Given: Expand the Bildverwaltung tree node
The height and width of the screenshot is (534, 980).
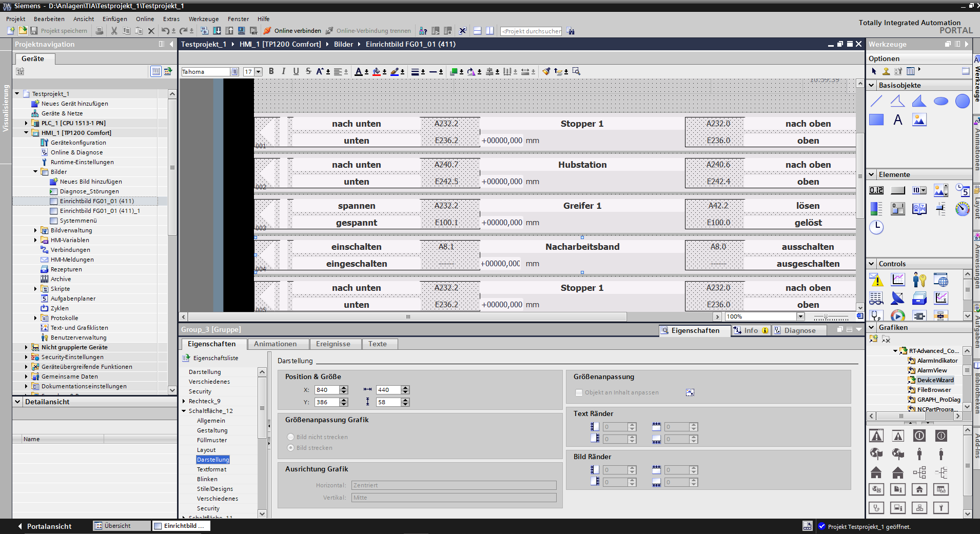Looking at the screenshot, I should (35, 230).
